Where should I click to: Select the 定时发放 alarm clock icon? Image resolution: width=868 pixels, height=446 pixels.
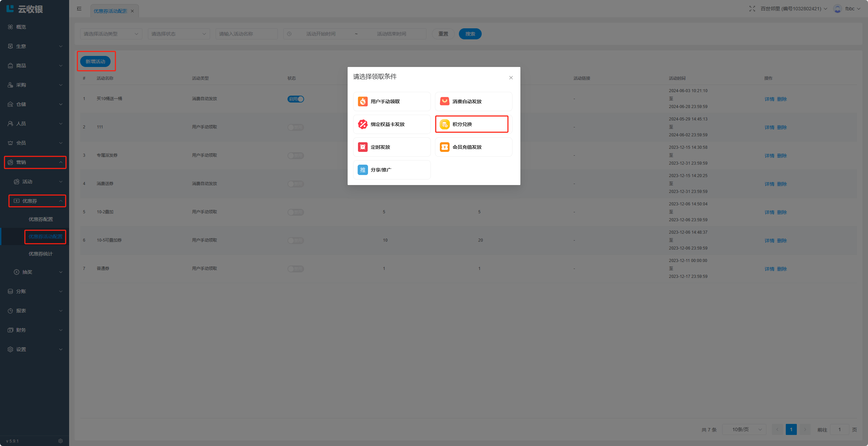pyautogui.click(x=362, y=147)
